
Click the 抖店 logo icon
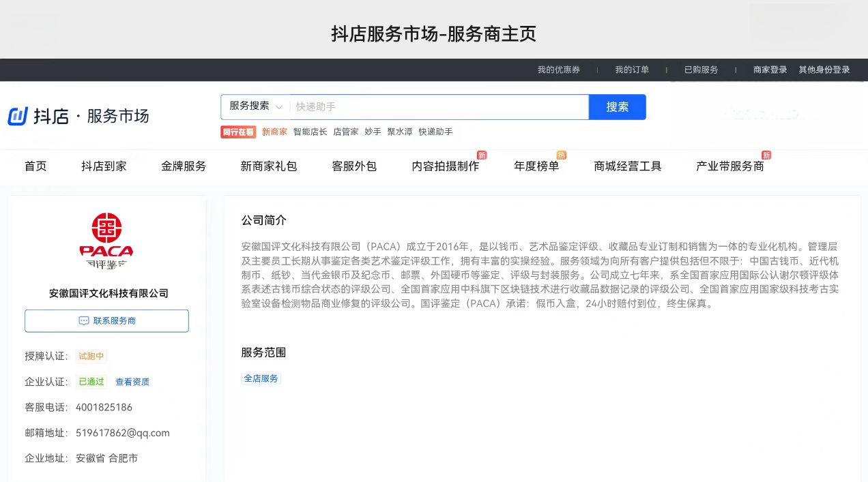click(x=17, y=116)
